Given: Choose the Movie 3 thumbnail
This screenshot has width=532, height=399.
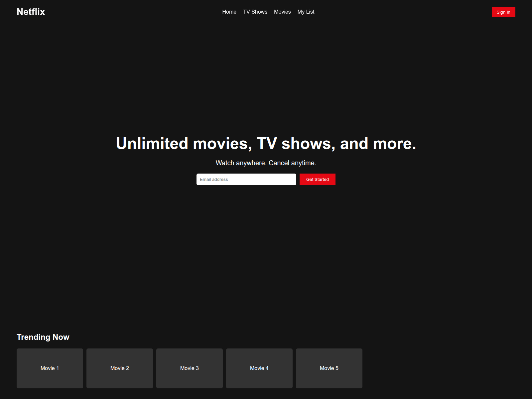Looking at the screenshot, I should coord(190,368).
